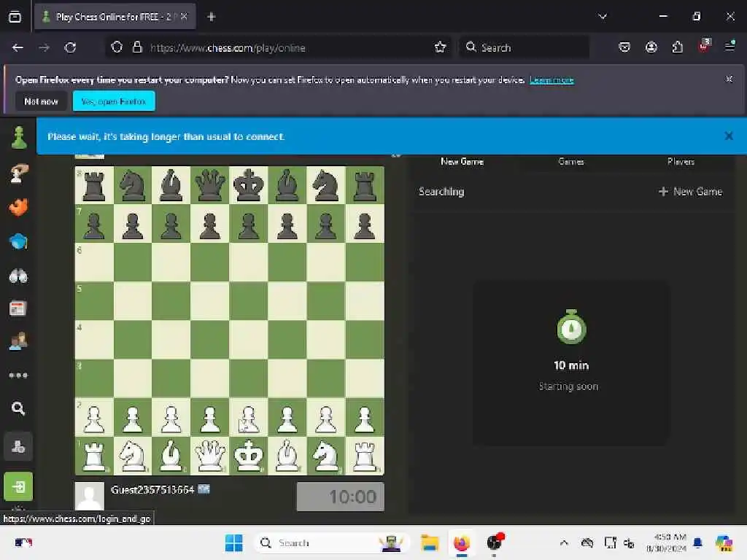This screenshot has width=747, height=560.
Task: Reload the page with refresh icon
Action: click(x=71, y=47)
